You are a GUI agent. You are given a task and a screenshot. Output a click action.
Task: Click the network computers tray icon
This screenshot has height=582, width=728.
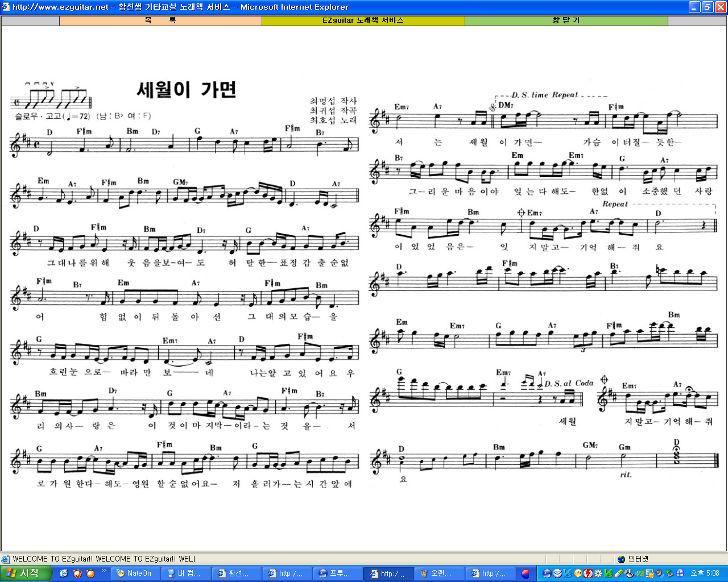pos(649,573)
